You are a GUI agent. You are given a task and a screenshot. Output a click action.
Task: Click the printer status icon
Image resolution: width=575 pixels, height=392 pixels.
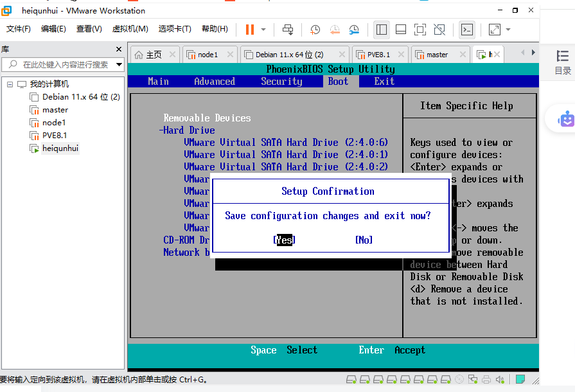point(486,380)
